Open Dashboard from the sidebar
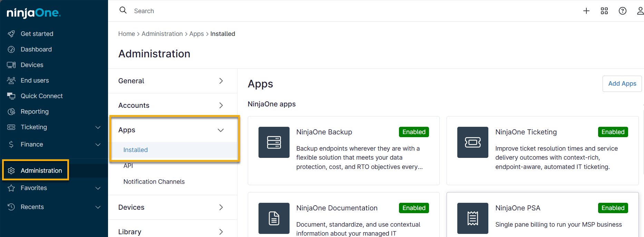Image resolution: width=644 pixels, height=237 pixels. pos(36,49)
